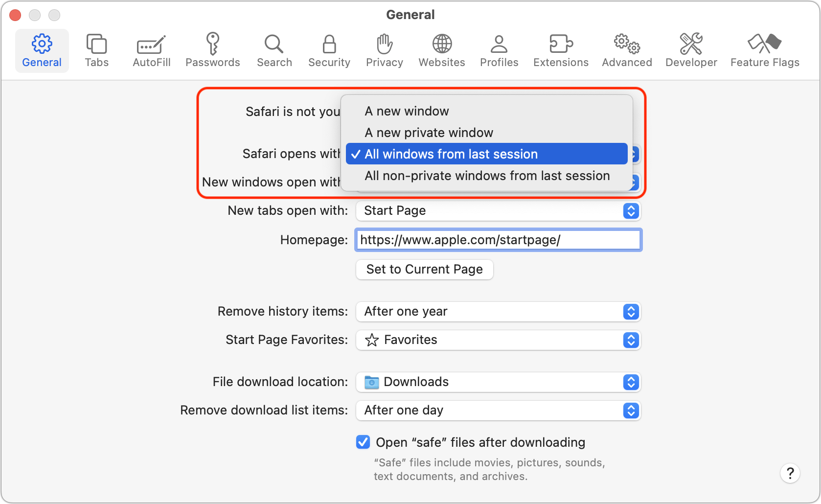Select 'All windows from last session'

[x=487, y=154]
